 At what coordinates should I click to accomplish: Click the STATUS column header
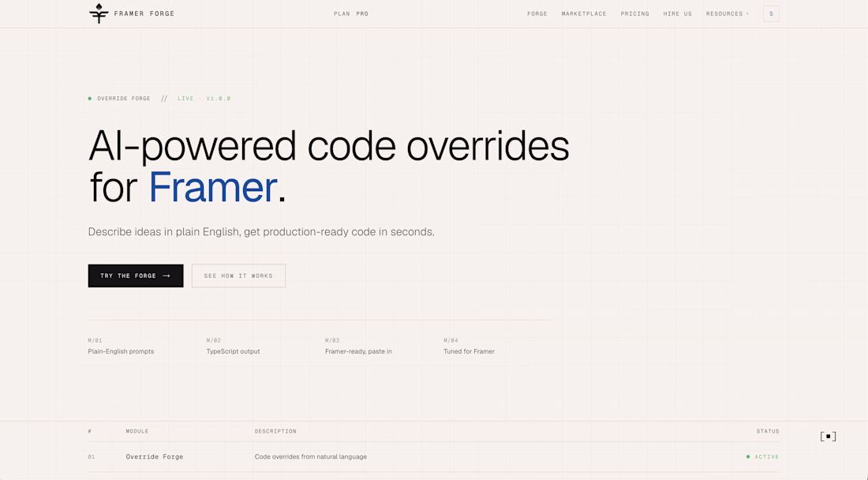click(x=768, y=431)
